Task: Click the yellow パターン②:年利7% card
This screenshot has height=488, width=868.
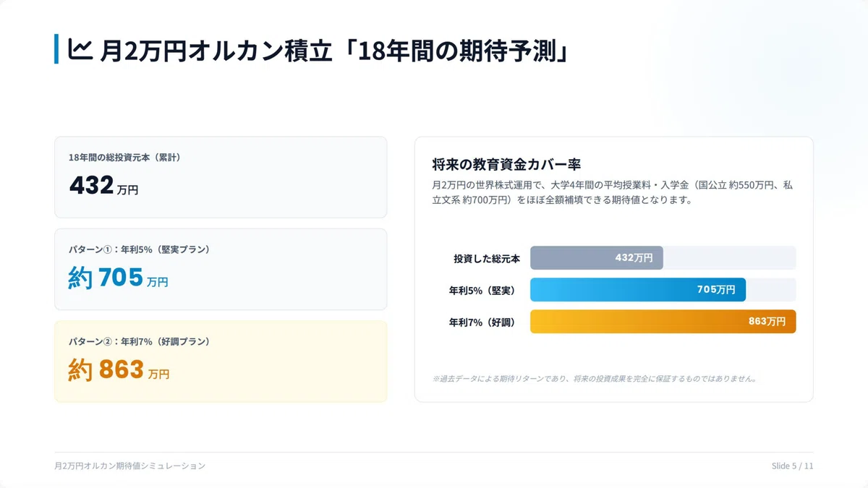Action: click(x=221, y=361)
